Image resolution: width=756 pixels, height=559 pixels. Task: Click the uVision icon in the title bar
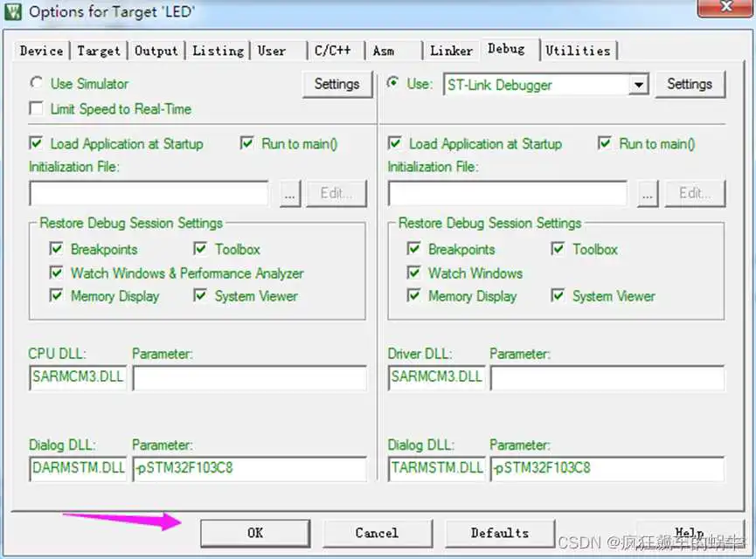12,11
